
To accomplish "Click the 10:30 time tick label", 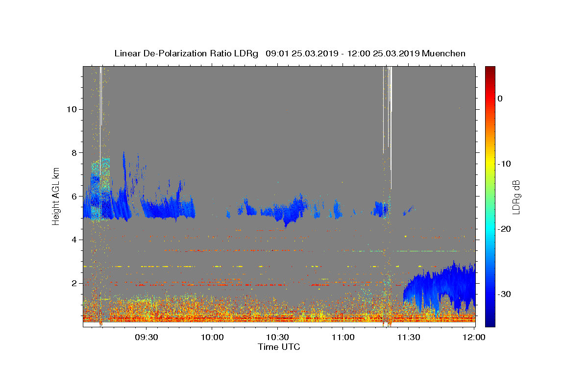I will 277,338.
